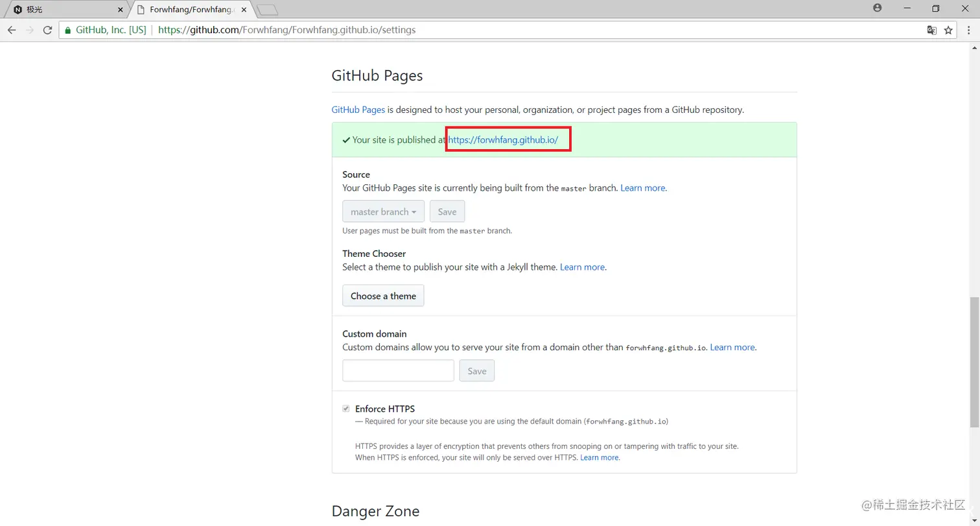Click the vertical scrollbar thumb
The height and width of the screenshot is (526, 980).
[x=974, y=362]
